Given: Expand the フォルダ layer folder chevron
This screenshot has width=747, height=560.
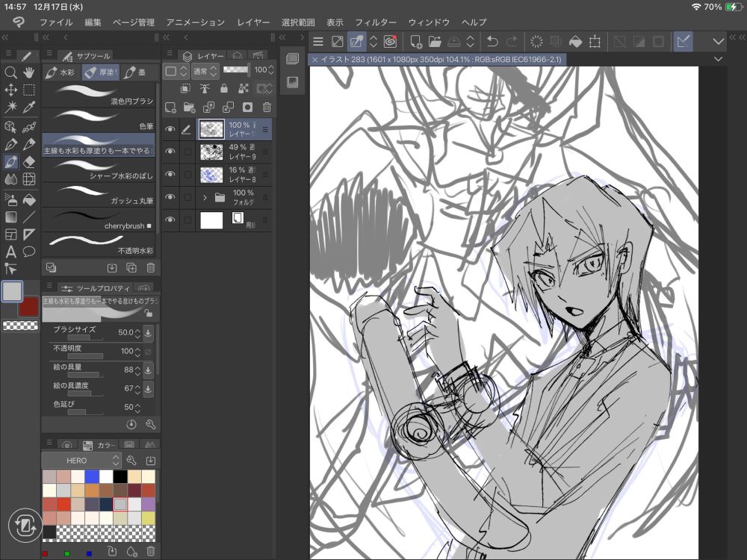Looking at the screenshot, I should (x=205, y=197).
